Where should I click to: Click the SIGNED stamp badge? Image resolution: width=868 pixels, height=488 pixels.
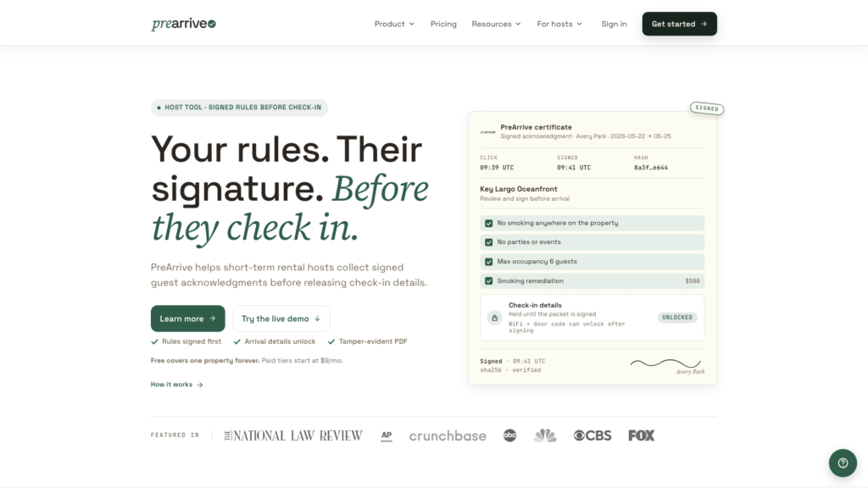click(x=707, y=108)
